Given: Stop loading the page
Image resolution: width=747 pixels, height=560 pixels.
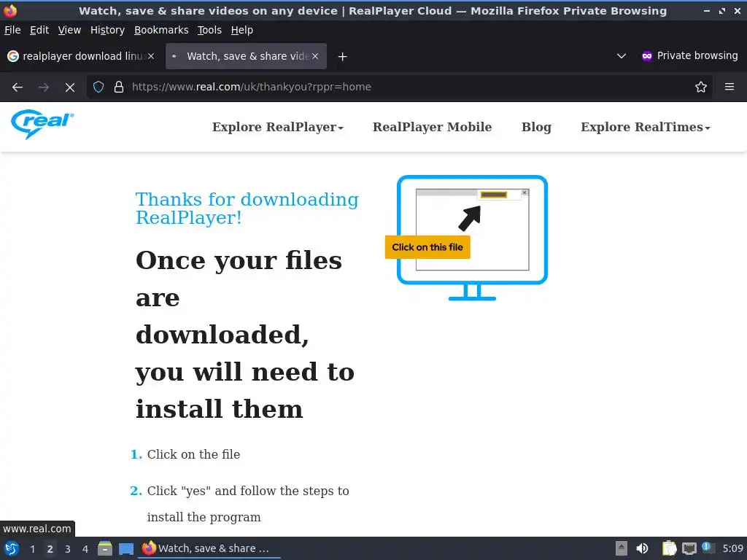Looking at the screenshot, I should pos(69,87).
